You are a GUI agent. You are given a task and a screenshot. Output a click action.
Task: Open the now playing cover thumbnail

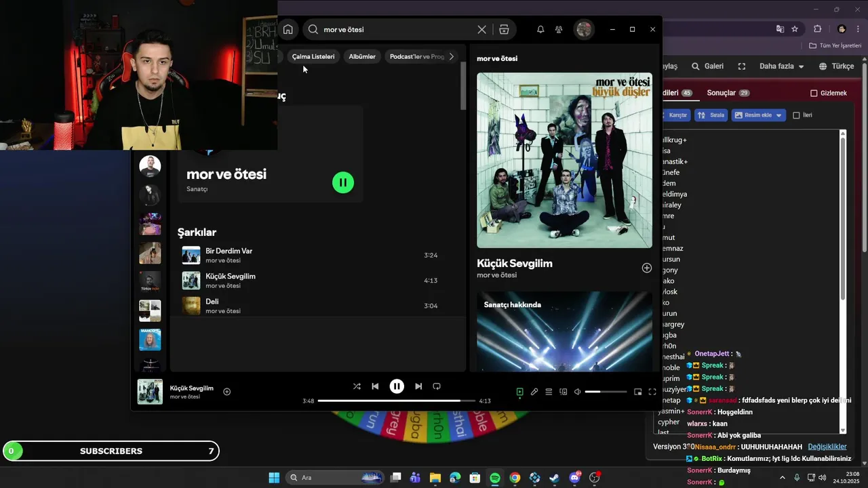150,392
